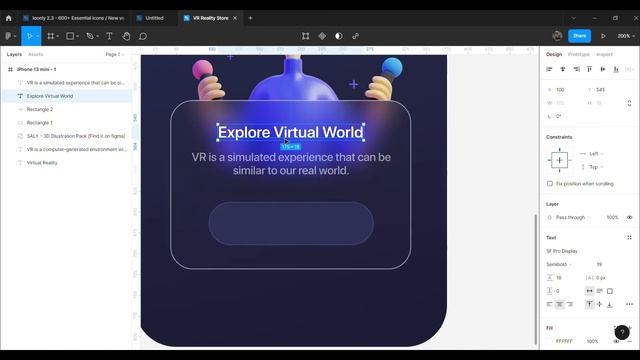Open the Page 1 pages dropdown

(115, 54)
